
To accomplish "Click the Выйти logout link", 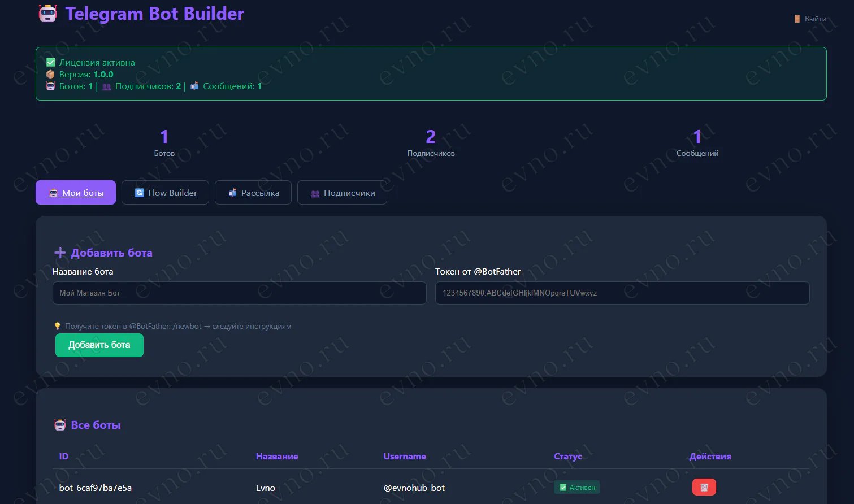I will point(815,19).
